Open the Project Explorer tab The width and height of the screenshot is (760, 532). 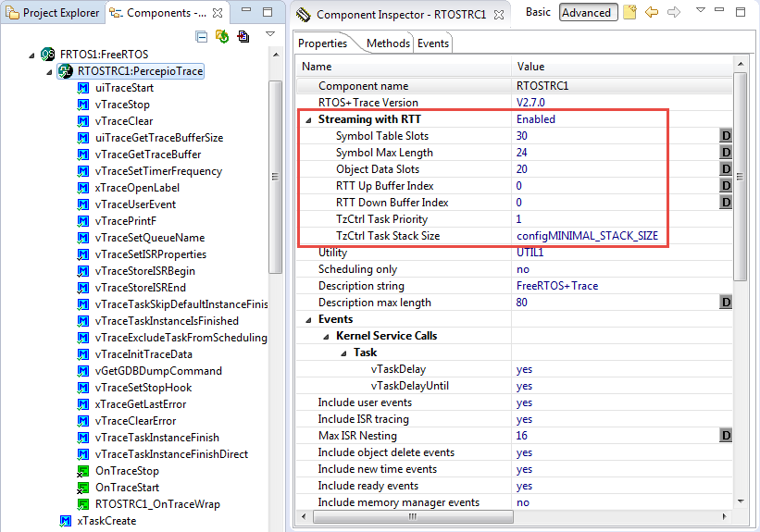pos(52,13)
